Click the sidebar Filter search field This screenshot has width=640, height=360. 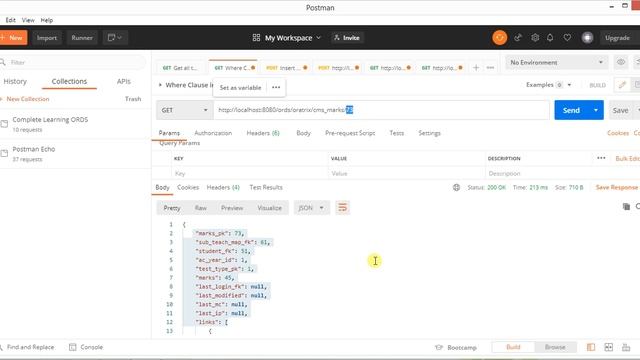point(73,62)
